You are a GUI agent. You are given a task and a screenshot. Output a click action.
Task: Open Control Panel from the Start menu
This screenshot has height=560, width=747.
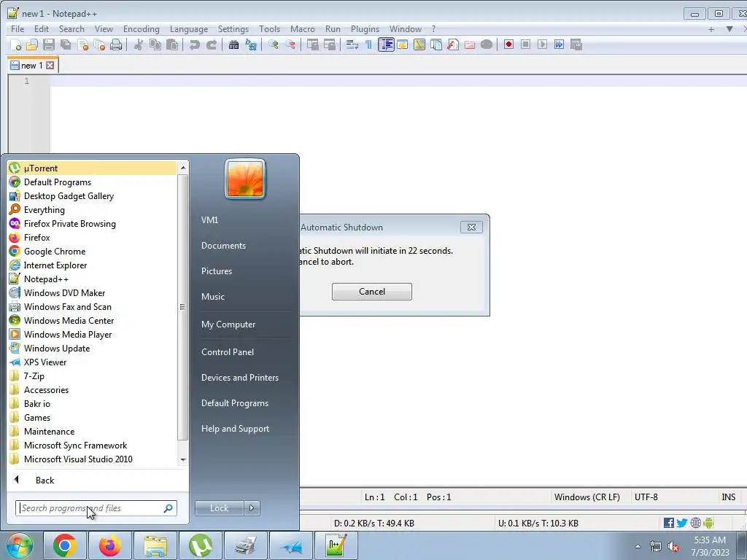pos(228,352)
